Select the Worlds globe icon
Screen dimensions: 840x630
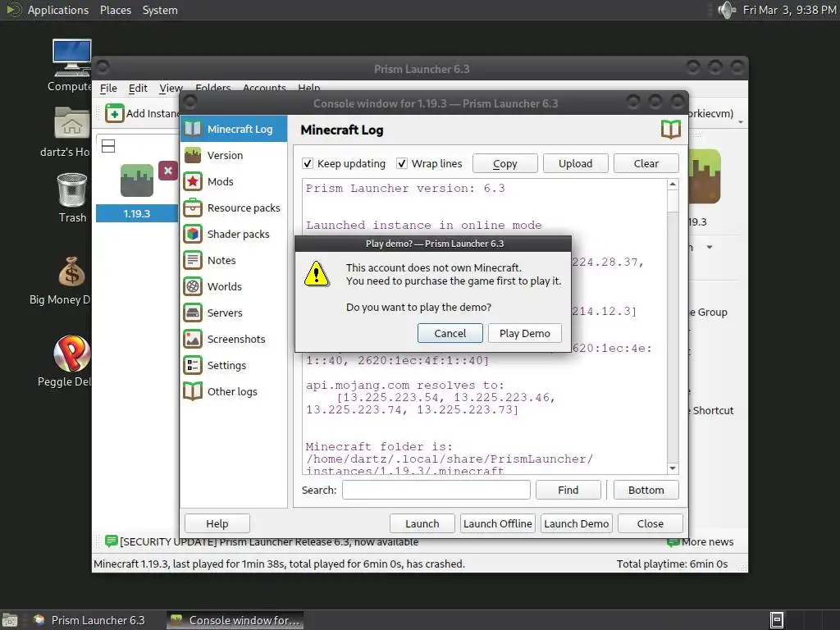(x=192, y=286)
